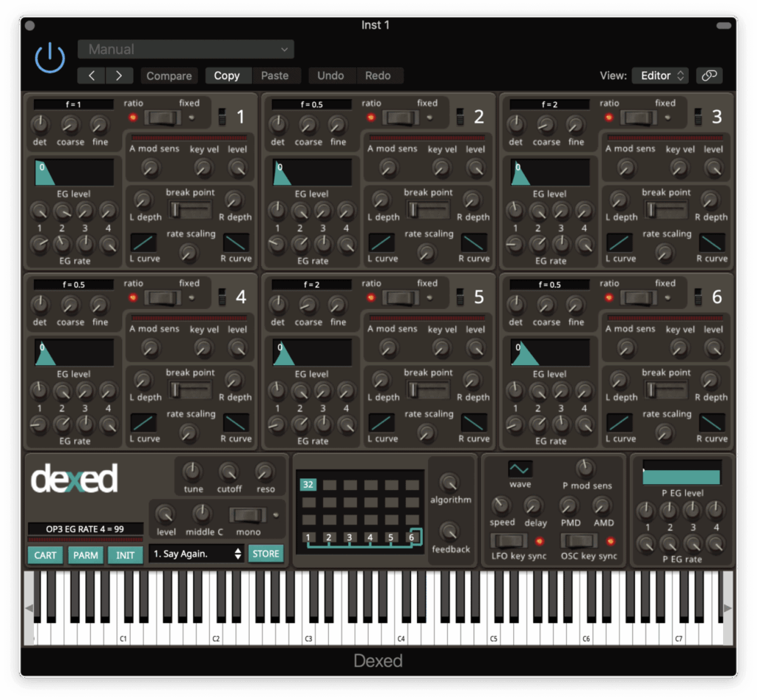Click the AMD knob
This screenshot has width=757, height=700.
coord(602,506)
